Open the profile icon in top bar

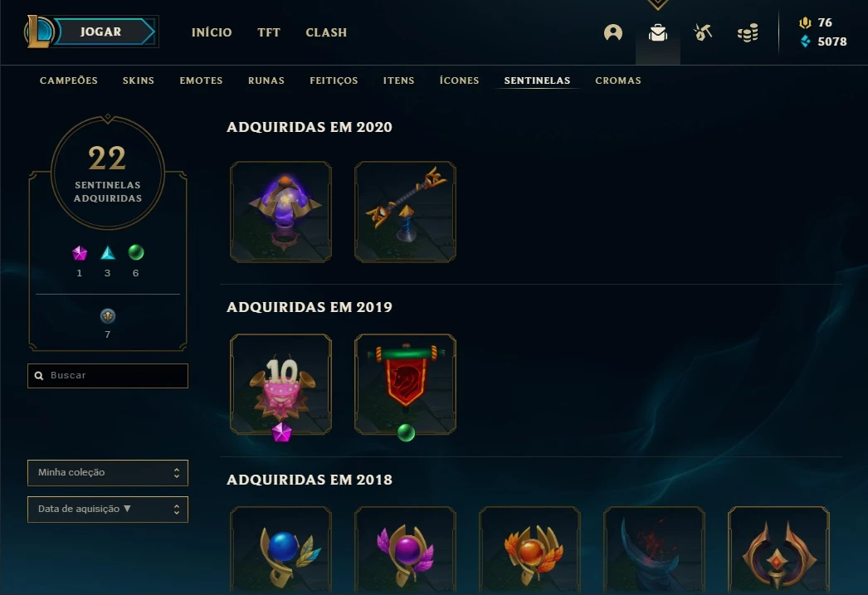[612, 32]
